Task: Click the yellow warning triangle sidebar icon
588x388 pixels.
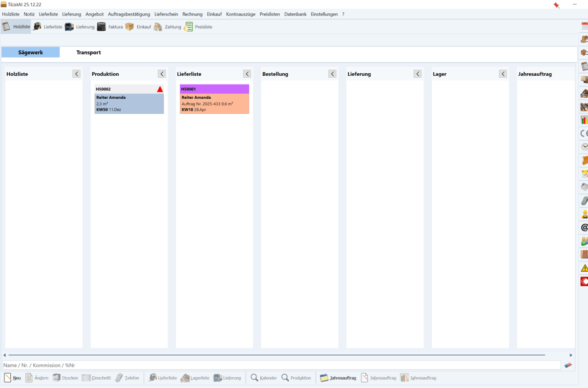Action: point(584,268)
